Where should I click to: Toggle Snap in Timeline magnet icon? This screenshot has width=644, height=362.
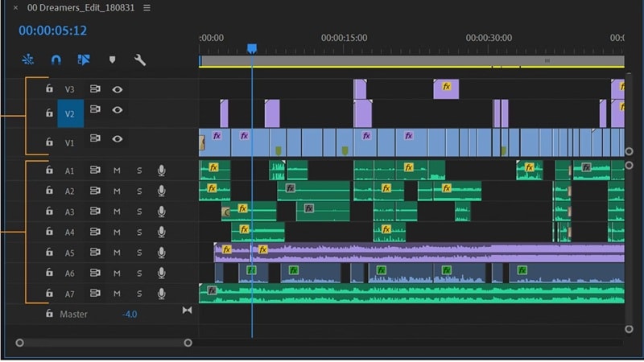coord(56,60)
